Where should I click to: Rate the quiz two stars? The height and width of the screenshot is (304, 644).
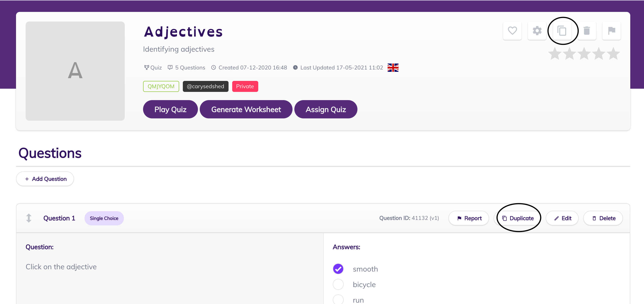click(x=569, y=53)
